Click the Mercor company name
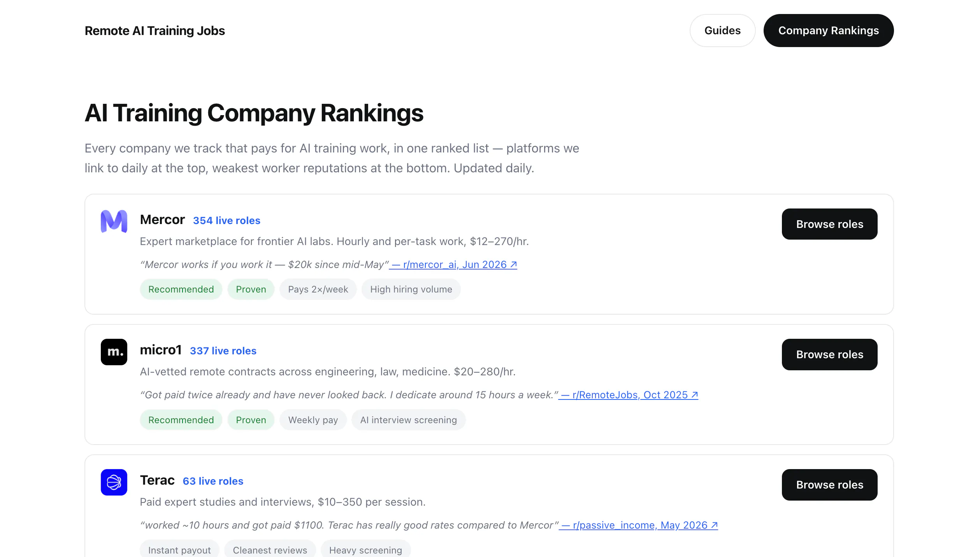The width and height of the screenshot is (980, 557). 162,220
